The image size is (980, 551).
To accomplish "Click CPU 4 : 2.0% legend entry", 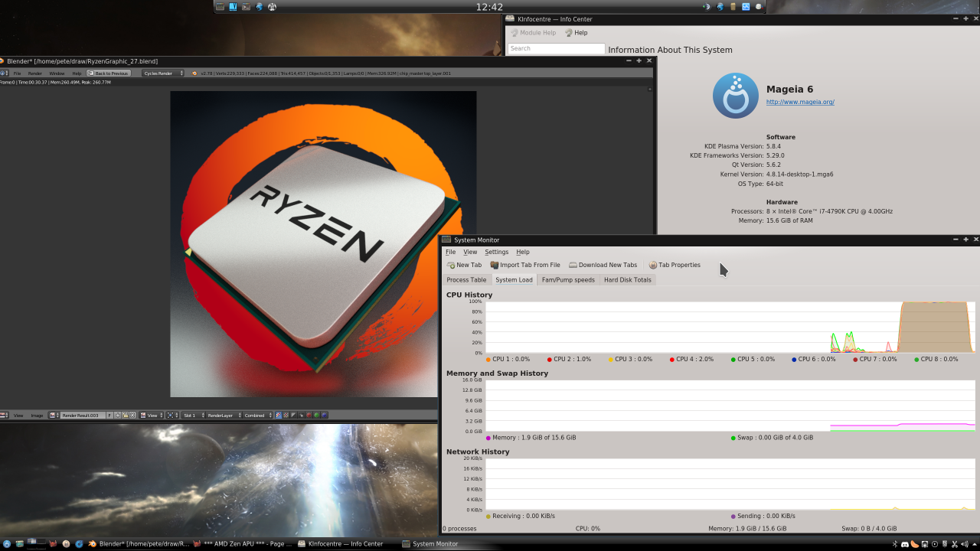I will pos(691,359).
